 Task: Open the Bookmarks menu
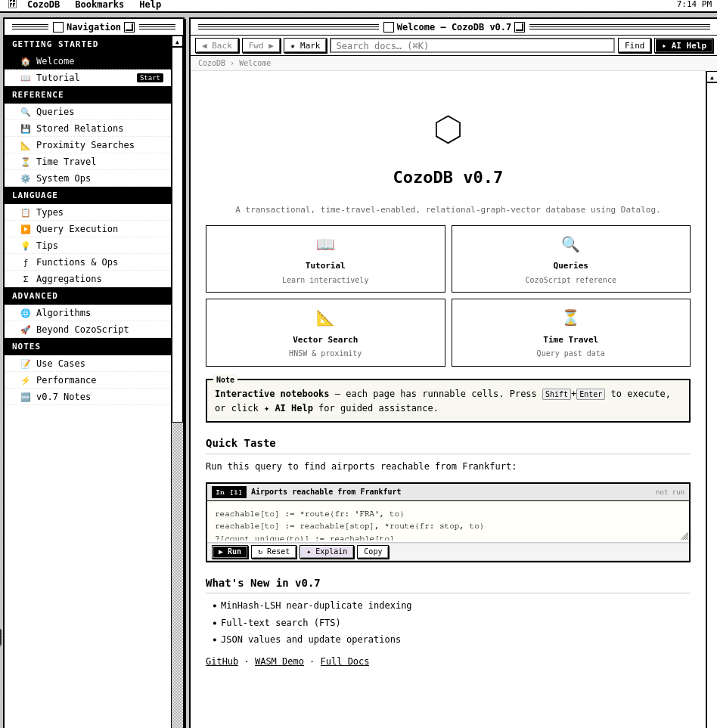click(99, 5)
